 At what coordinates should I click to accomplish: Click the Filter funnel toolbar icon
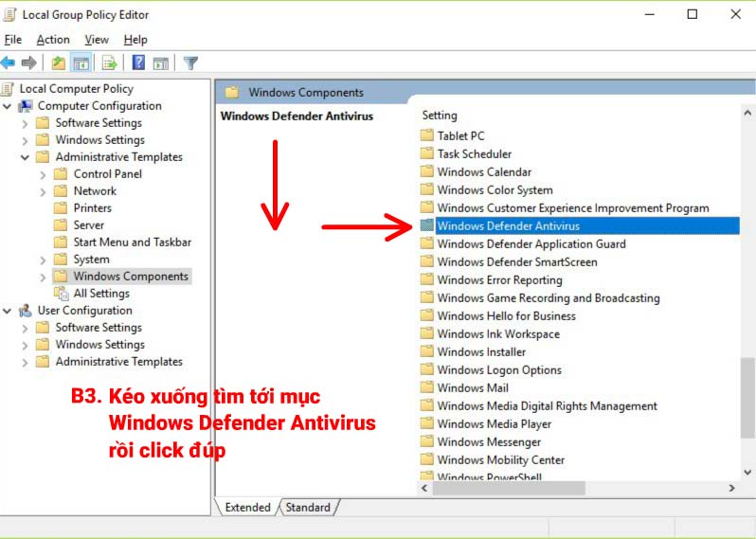191,63
